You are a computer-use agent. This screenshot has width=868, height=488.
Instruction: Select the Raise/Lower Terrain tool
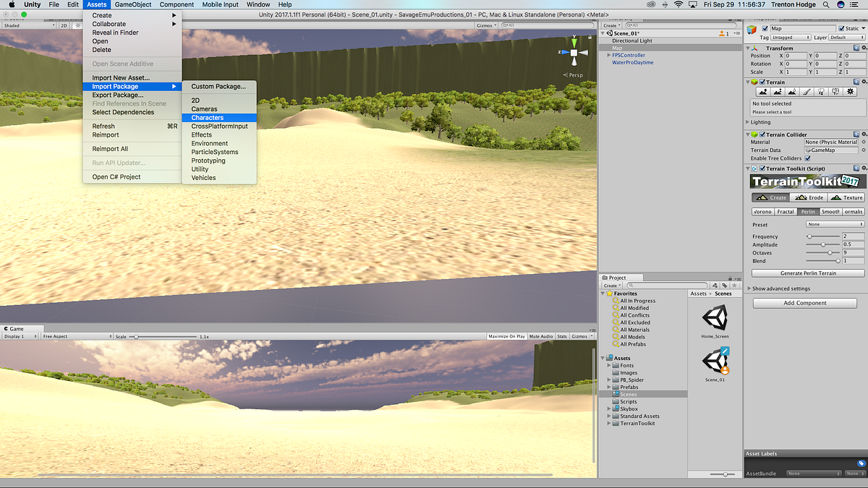[762, 92]
